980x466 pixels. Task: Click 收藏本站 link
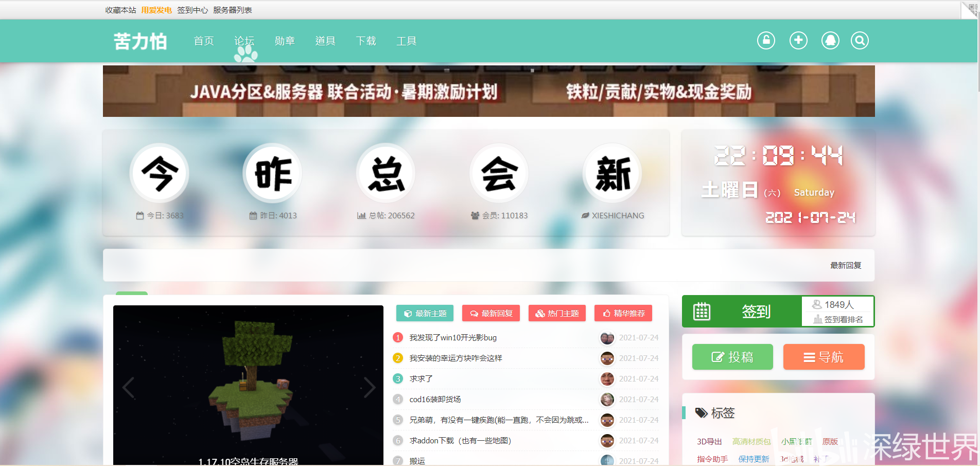[120, 10]
